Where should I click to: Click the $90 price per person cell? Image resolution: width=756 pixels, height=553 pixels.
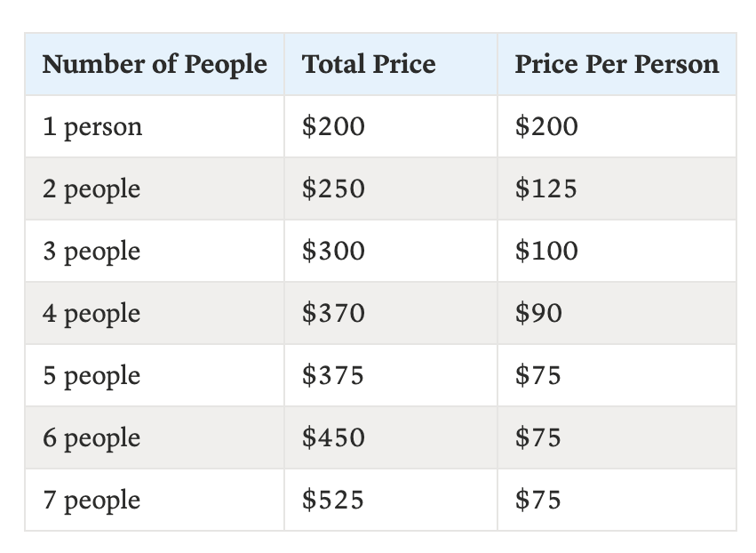coord(617,313)
